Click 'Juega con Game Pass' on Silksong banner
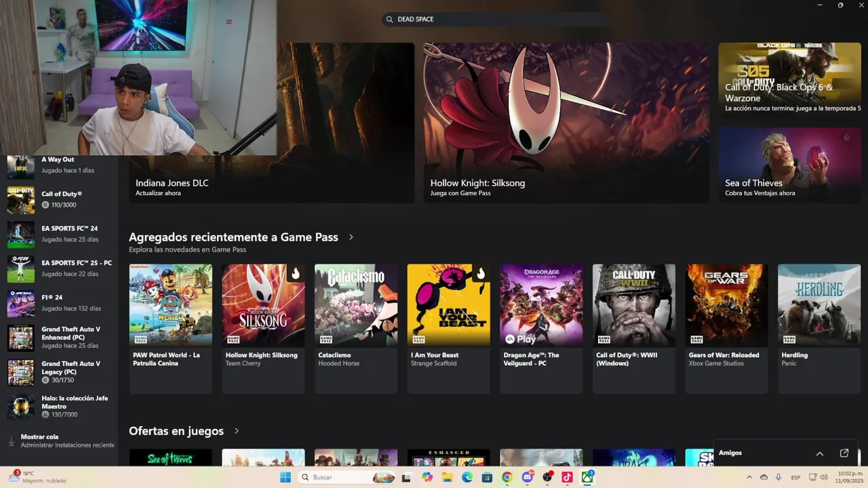The height and width of the screenshot is (488, 868). pyautogui.click(x=460, y=193)
